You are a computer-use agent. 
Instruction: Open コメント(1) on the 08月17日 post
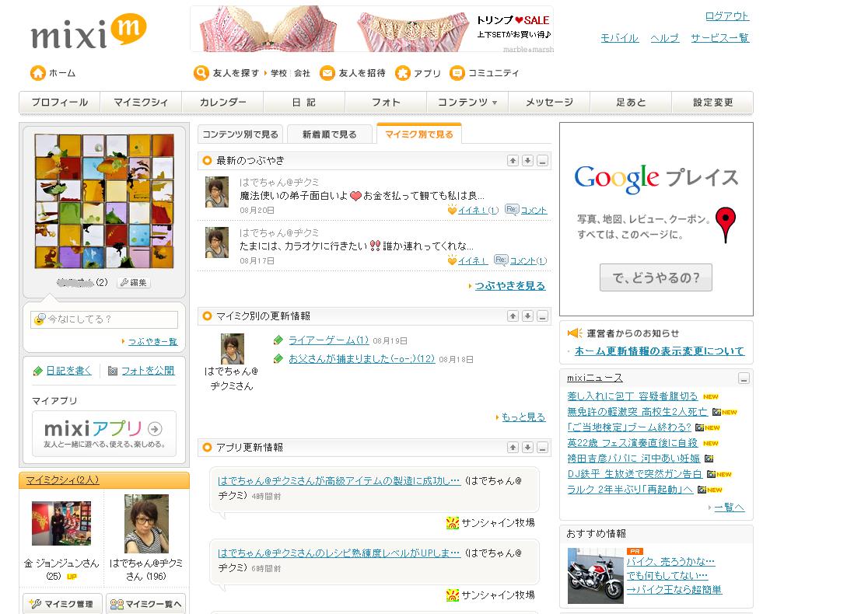pyautogui.click(x=528, y=260)
